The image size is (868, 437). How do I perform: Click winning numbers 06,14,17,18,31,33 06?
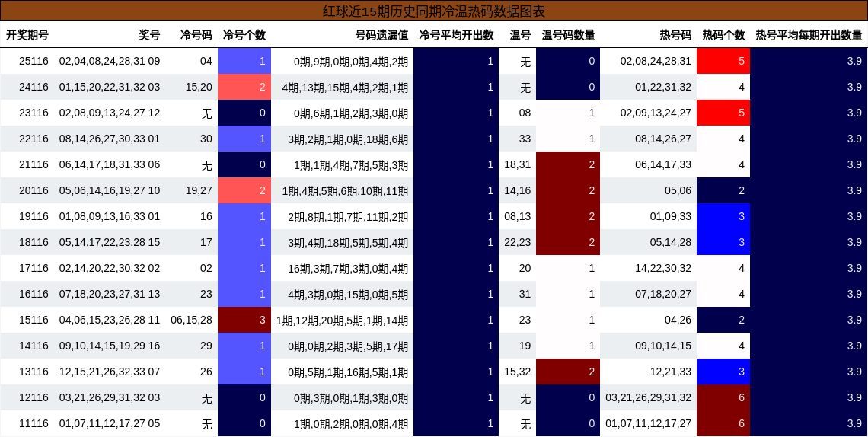tap(110, 165)
